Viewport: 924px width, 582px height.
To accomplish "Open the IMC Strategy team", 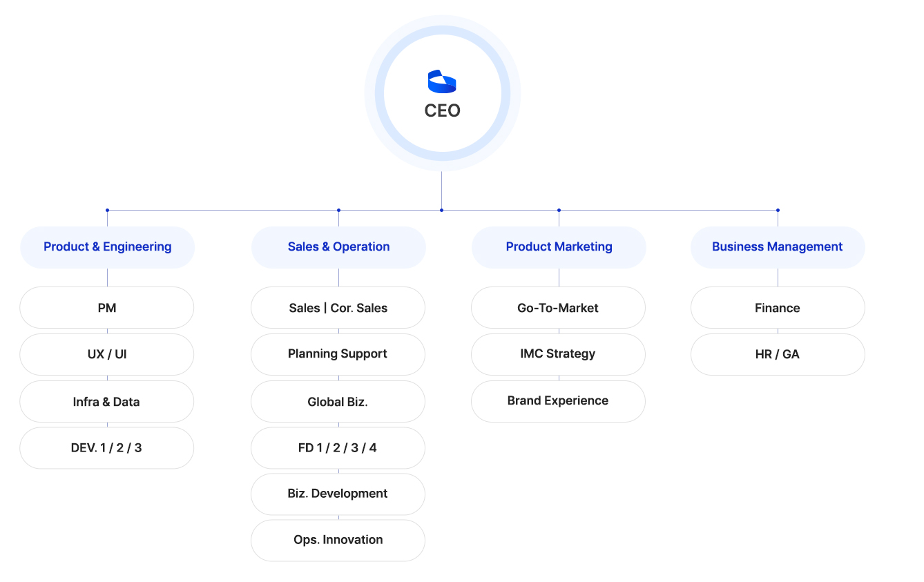I will pos(558,354).
